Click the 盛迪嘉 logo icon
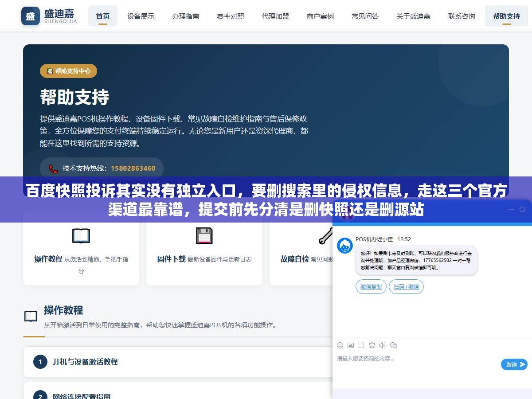Viewport: 532px width, 399px height. click(x=30, y=16)
